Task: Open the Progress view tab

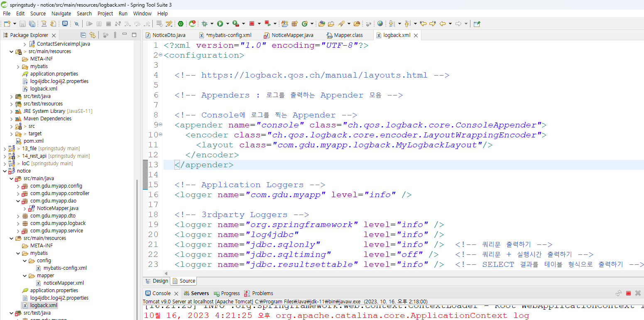Action: click(227, 293)
